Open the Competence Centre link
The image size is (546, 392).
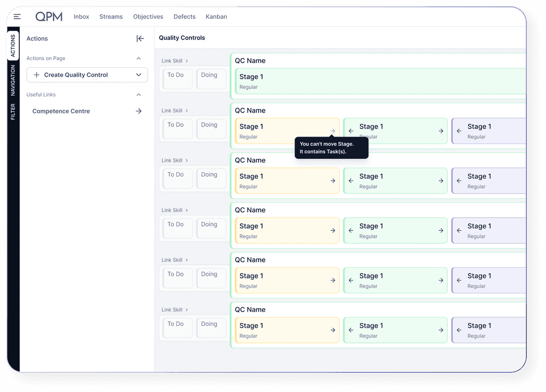pos(61,111)
